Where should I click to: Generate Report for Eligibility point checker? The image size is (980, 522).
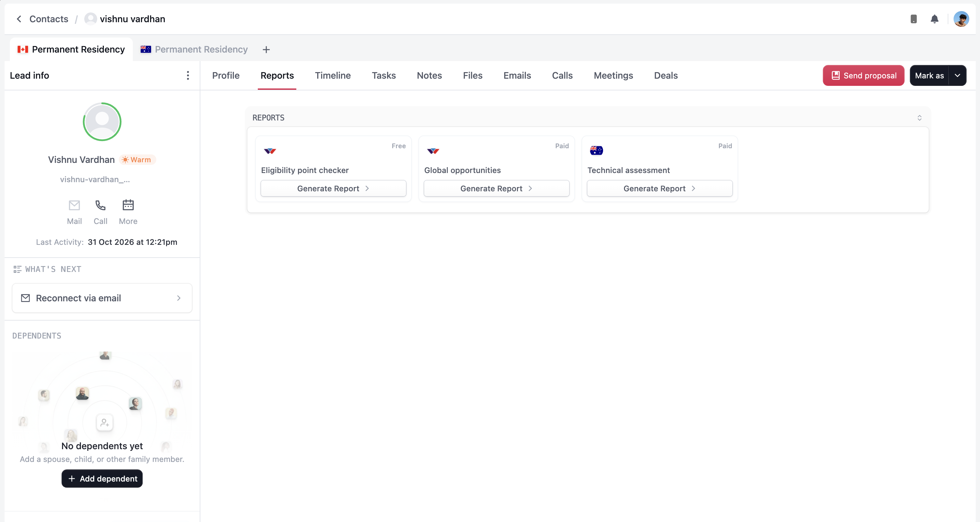tap(333, 188)
